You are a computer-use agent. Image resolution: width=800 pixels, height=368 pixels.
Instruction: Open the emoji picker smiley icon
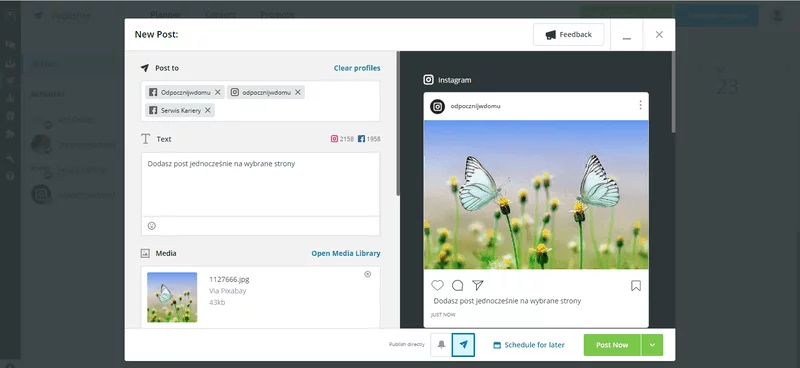point(152,226)
